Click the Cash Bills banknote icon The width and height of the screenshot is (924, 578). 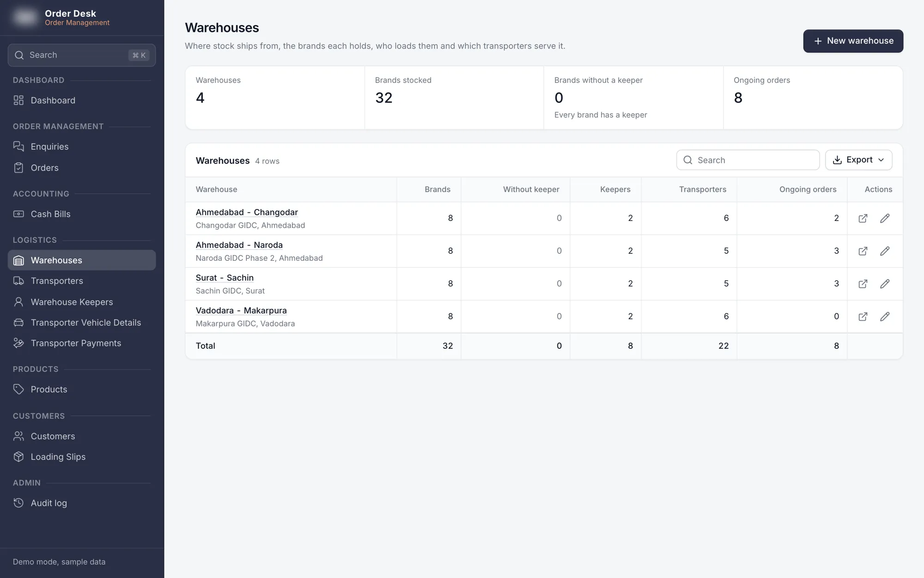click(18, 214)
